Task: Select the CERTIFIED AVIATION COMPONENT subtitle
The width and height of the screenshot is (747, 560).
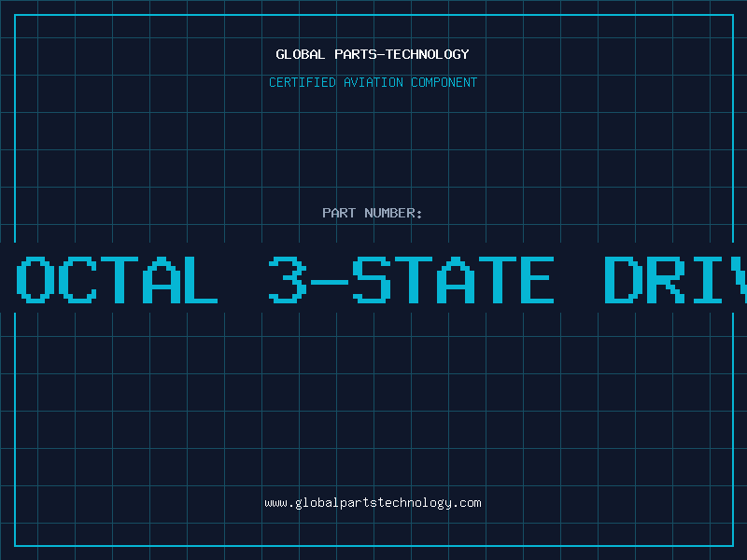Action: 373,82
